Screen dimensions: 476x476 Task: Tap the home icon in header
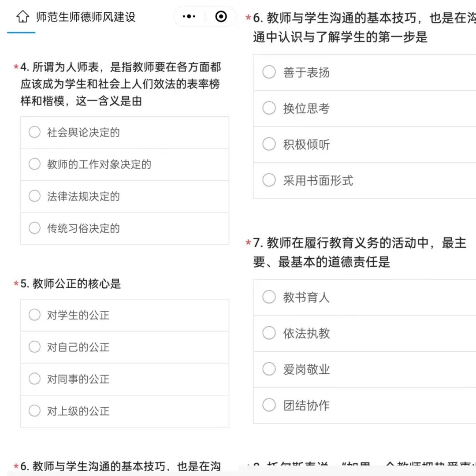pyautogui.click(x=22, y=17)
